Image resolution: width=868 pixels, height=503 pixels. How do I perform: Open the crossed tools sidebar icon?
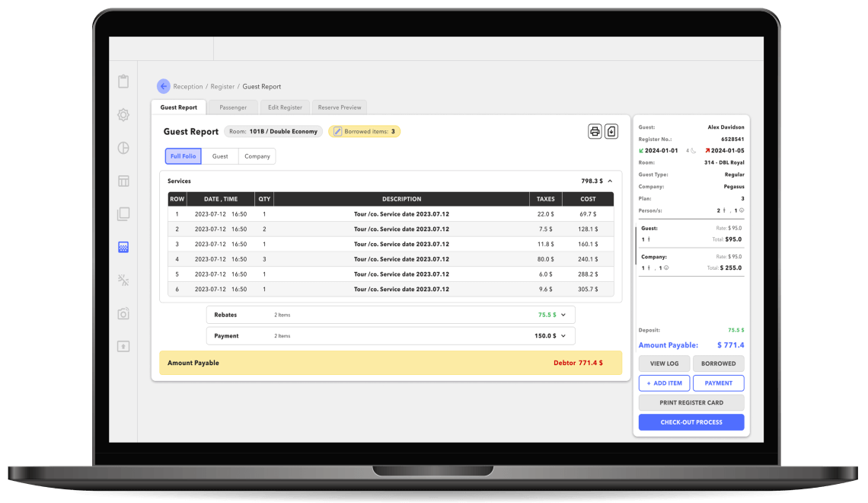[x=123, y=280]
